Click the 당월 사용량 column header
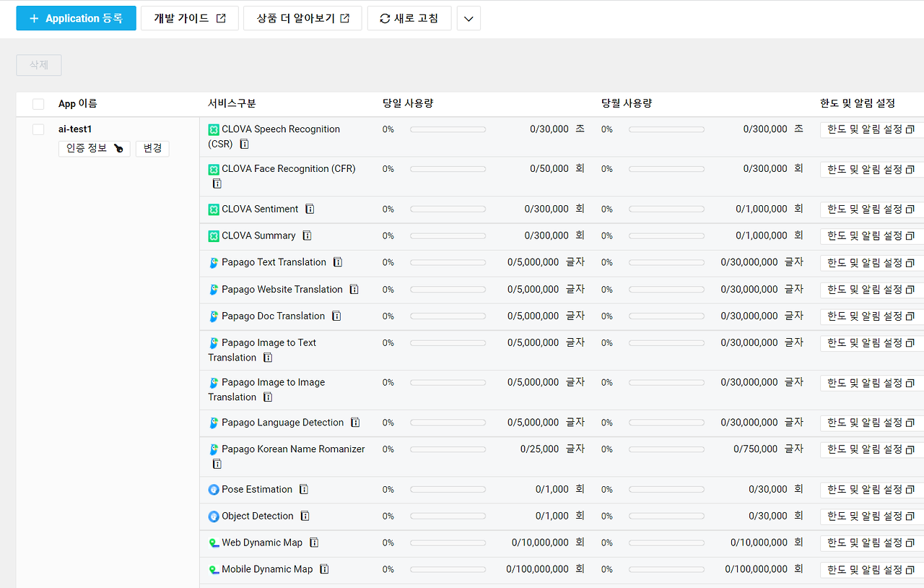Screen dimensions: 924x588 [x=627, y=104]
